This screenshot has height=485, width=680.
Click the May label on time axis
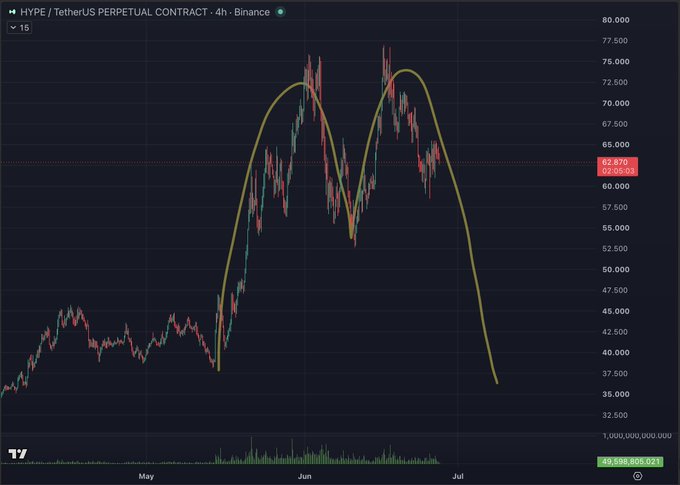(146, 476)
